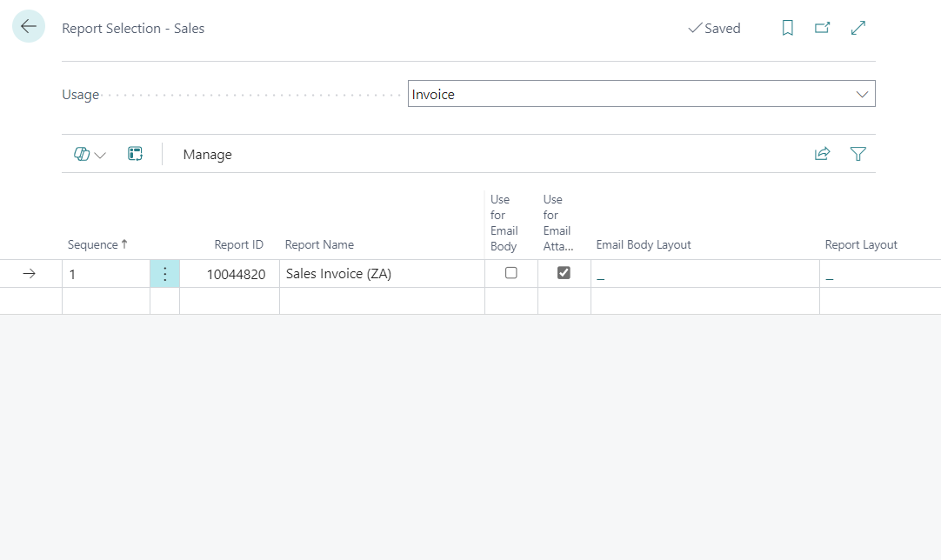Click the share icon above the grid
Viewport: 941px width, 560px height.
822,154
